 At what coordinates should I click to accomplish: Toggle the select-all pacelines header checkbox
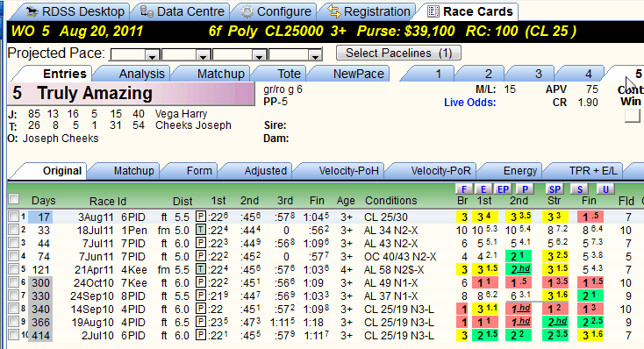tap(14, 199)
